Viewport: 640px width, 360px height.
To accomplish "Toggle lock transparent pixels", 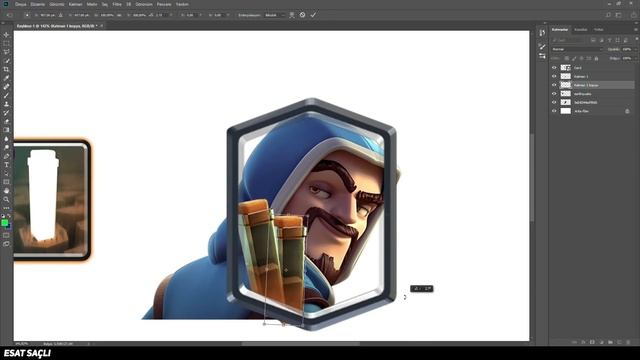I will [567, 58].
